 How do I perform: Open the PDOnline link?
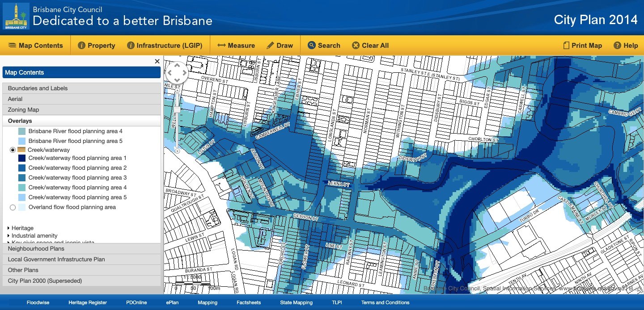(x=136, y=302)
